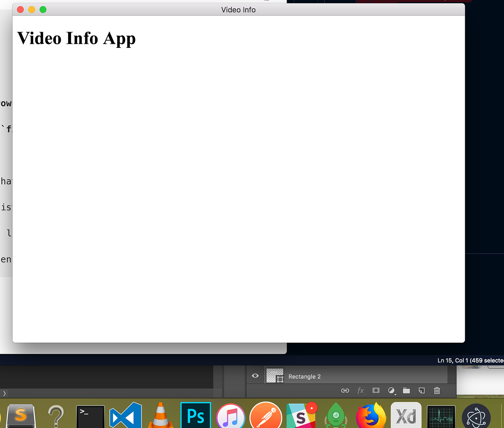
Task: Launch the Electron app from the dock
Action: (476, 416)
